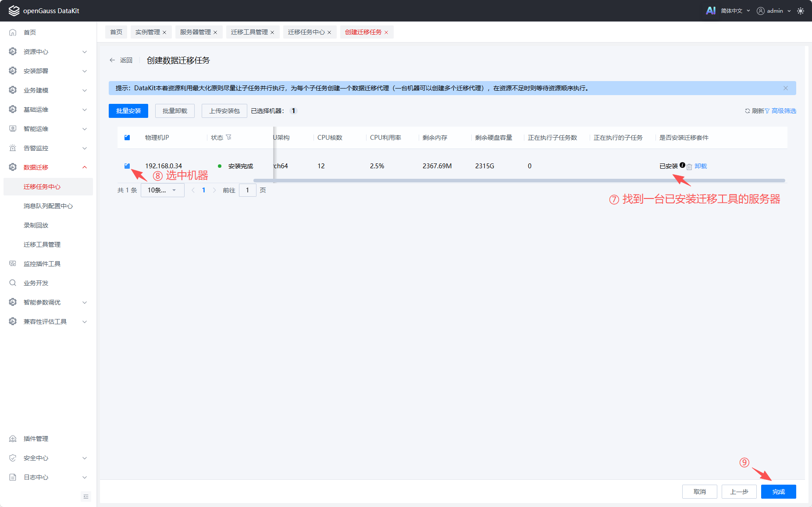Click the info icon beside 已安装
Image resolution: width=812 pixels, height=507 pixels.
[x=682, y=165]
